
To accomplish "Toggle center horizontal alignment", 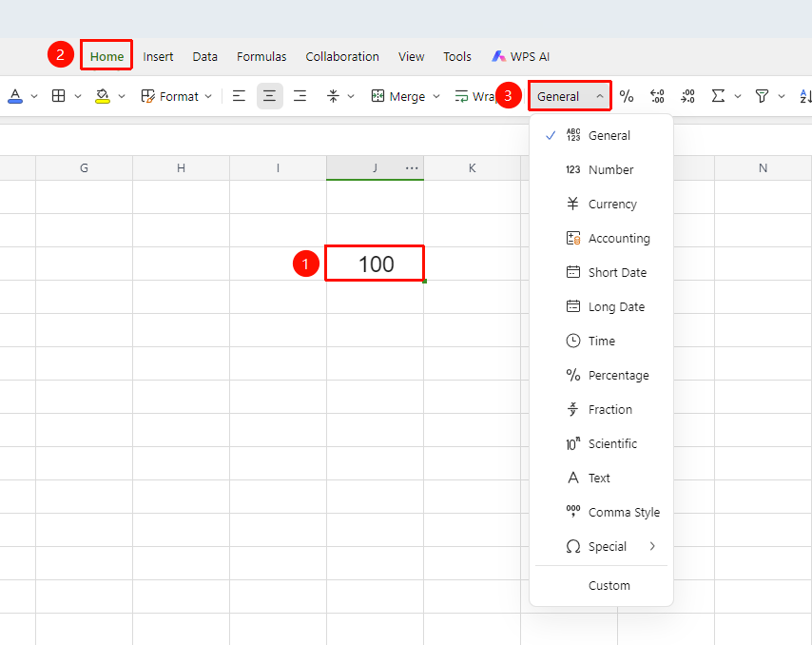I will tap(269, 96).
